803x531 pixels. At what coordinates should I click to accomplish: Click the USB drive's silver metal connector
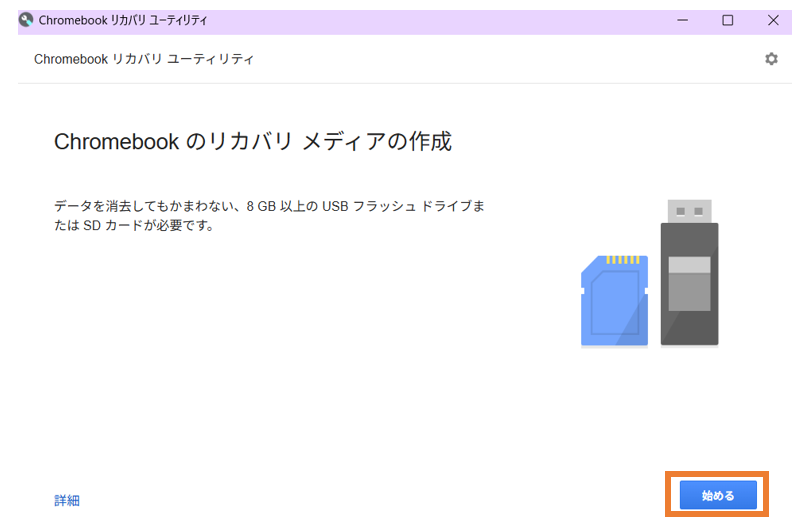pos(689,211)
